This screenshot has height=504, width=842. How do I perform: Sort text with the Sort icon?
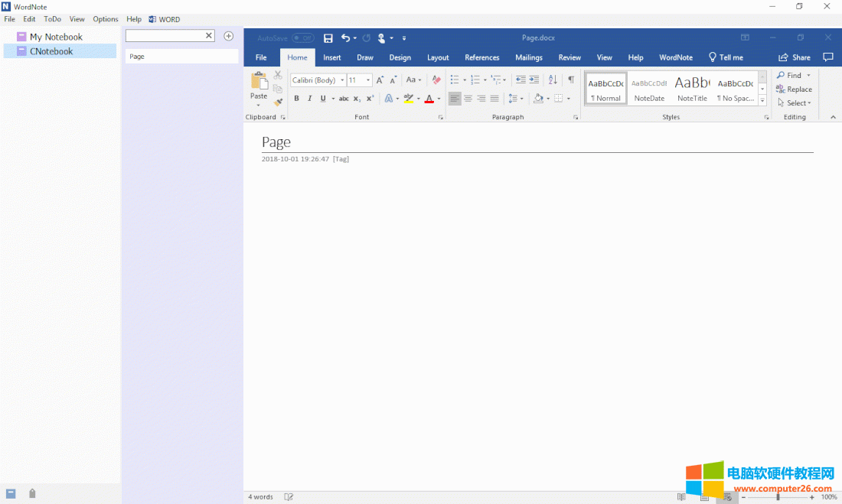pos(553,80)
